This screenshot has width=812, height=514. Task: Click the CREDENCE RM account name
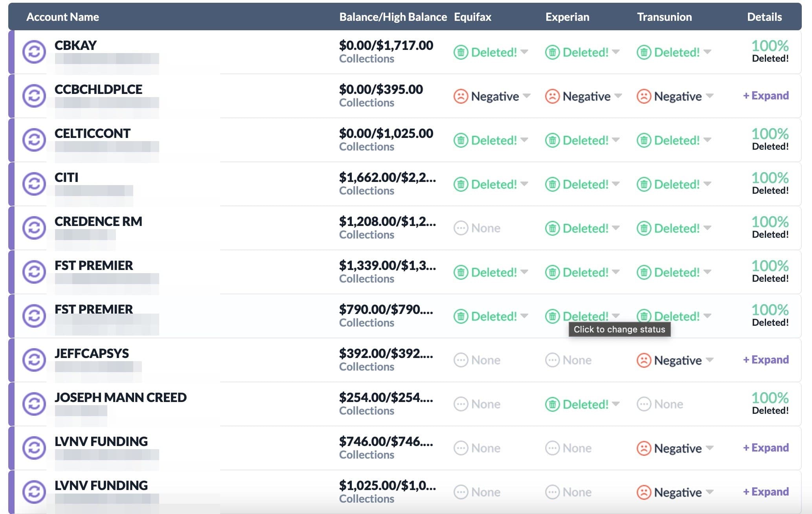pos(98,222)
